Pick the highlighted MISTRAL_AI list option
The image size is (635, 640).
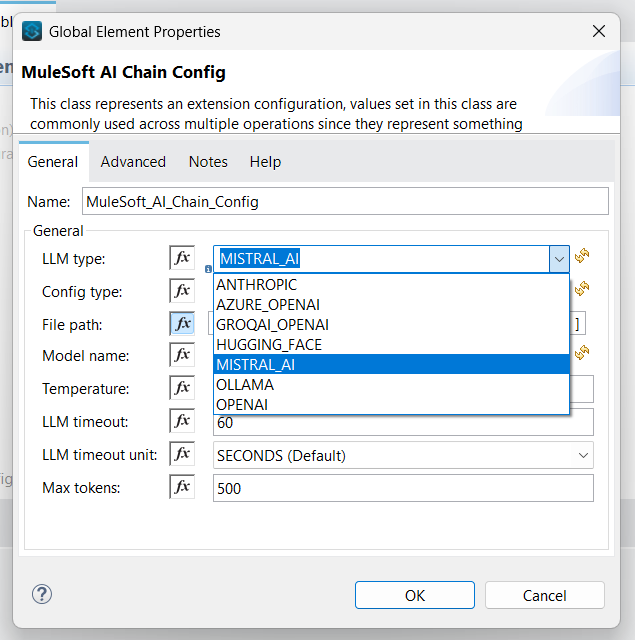[391, 364]
